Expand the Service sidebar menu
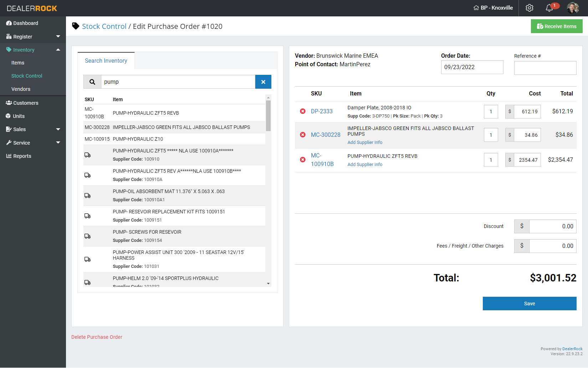588x368 pixels. click(33, 143)
